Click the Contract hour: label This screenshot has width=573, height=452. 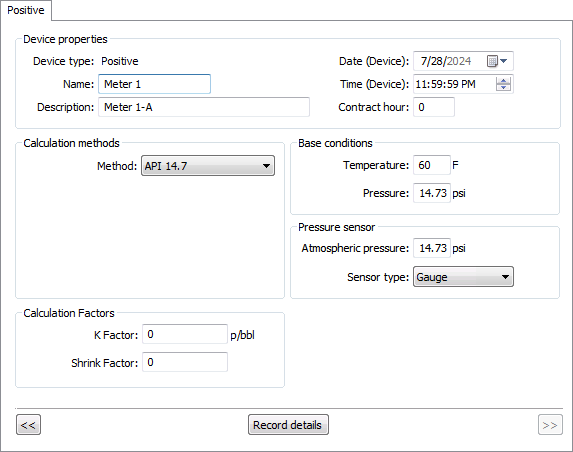(x=373, y=107)
